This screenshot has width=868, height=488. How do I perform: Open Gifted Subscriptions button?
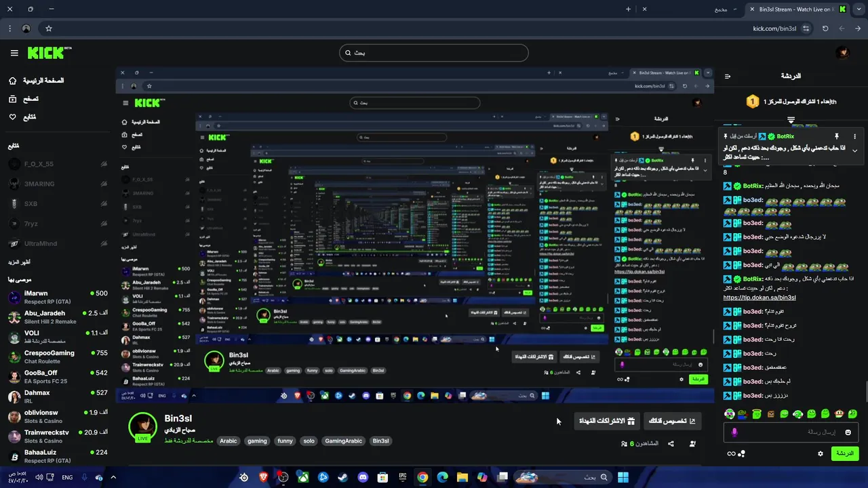point(607,421)
